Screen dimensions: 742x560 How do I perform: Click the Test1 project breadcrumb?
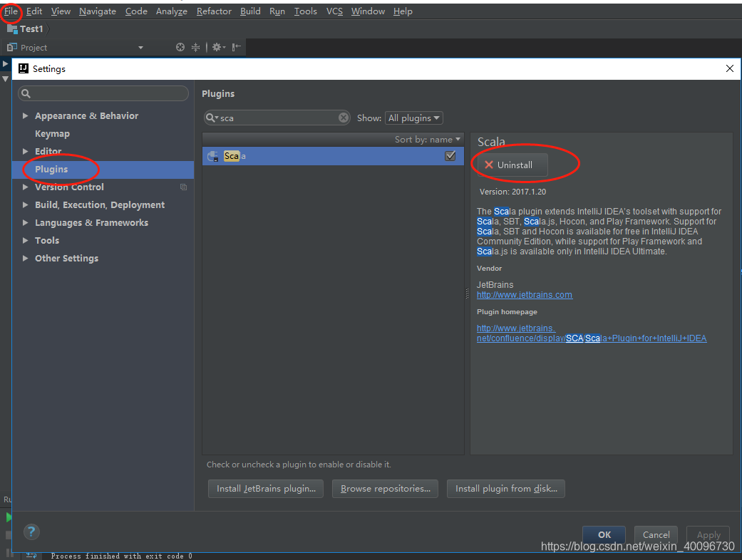[x=26, y=29]
